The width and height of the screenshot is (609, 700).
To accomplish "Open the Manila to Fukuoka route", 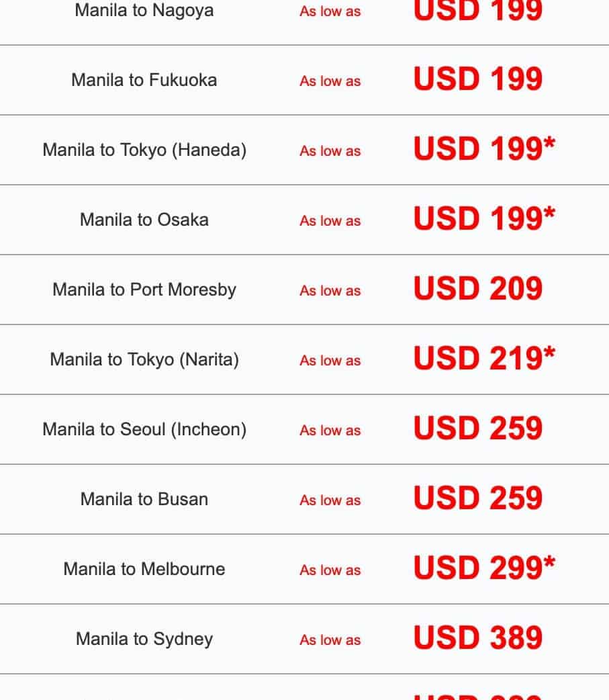I will (x=144, y=80).
